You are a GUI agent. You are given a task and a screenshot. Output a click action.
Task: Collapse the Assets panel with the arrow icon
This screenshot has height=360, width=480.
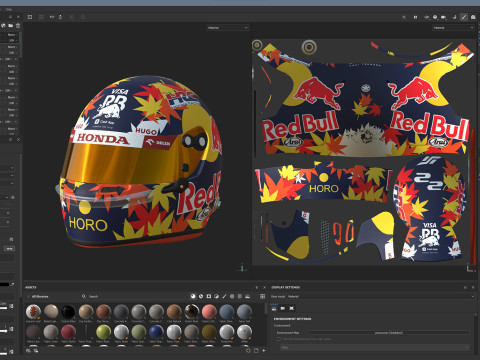coord(257,287)
